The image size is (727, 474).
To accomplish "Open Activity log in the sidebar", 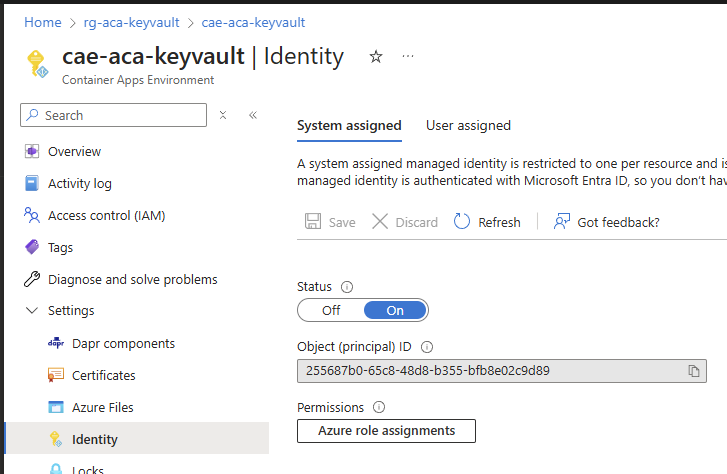I will click(x=80, y=184).
